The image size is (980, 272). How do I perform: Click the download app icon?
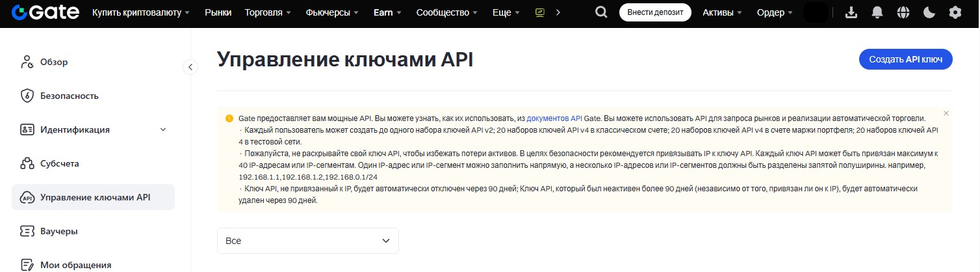[x=851, y=12]
